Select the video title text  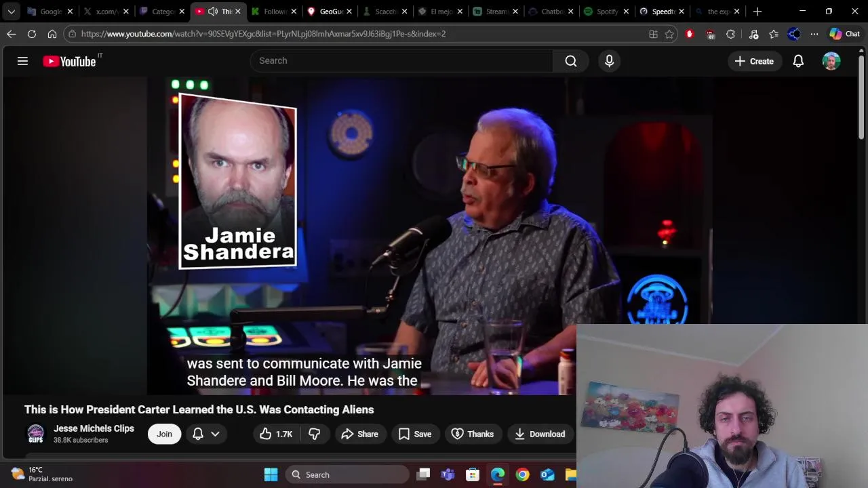click(x=199, y=409)
